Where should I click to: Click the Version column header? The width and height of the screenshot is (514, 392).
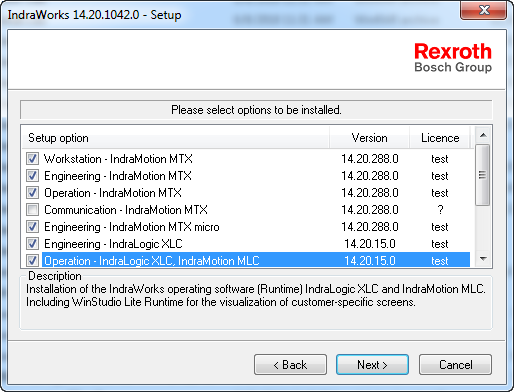coord(369,138)
